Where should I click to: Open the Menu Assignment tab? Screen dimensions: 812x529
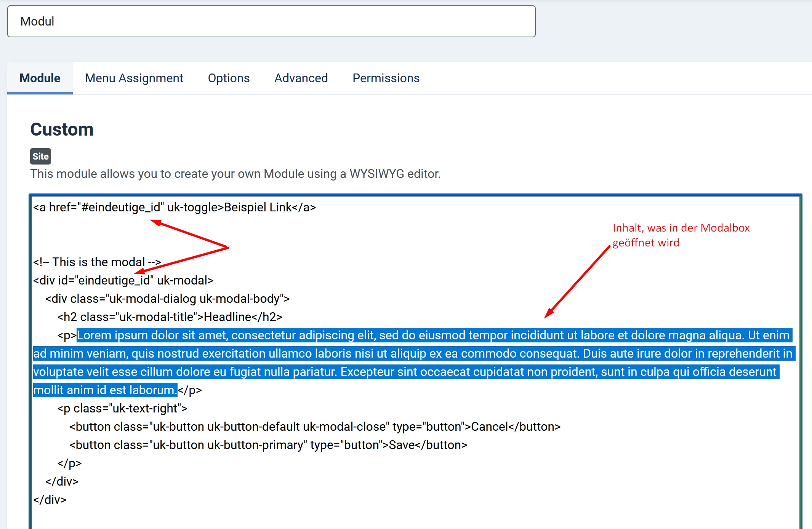coord(134,78)
